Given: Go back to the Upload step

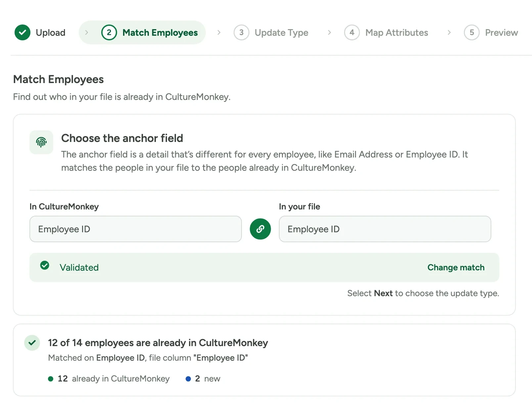Looking at the screenshot, I should [51, 32].
